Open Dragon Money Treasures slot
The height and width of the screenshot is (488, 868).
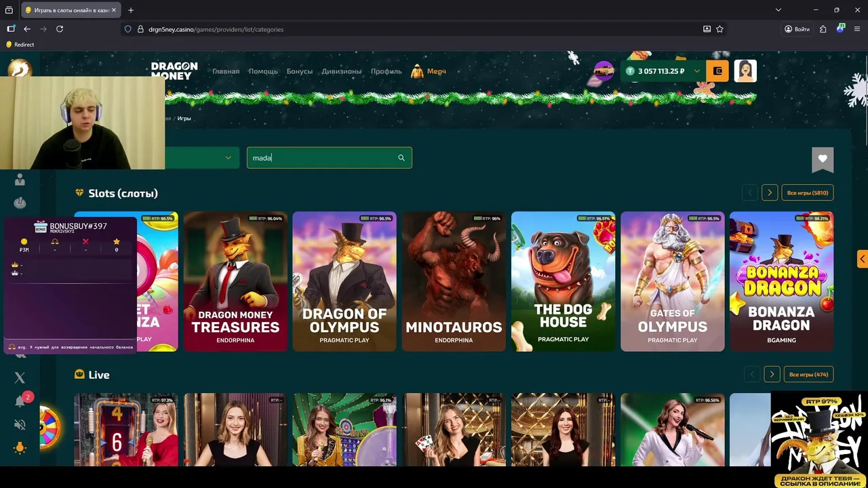tap(235, 281)
